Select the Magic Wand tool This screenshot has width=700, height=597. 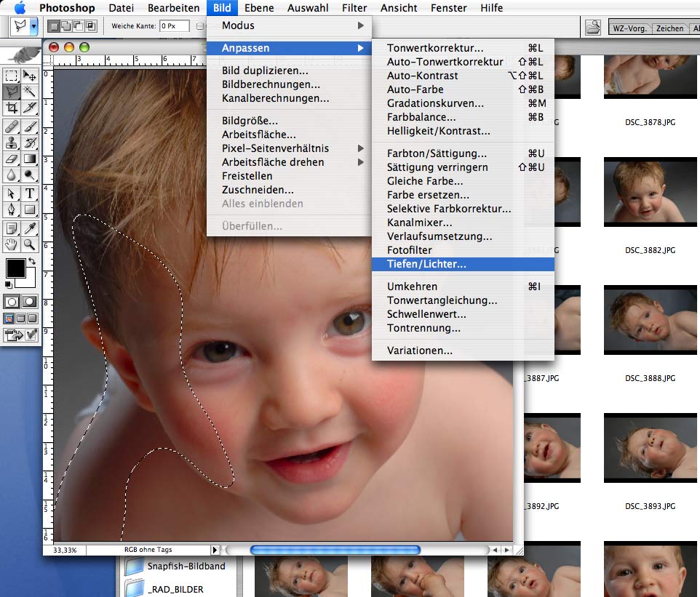click(x=30, y=92)
